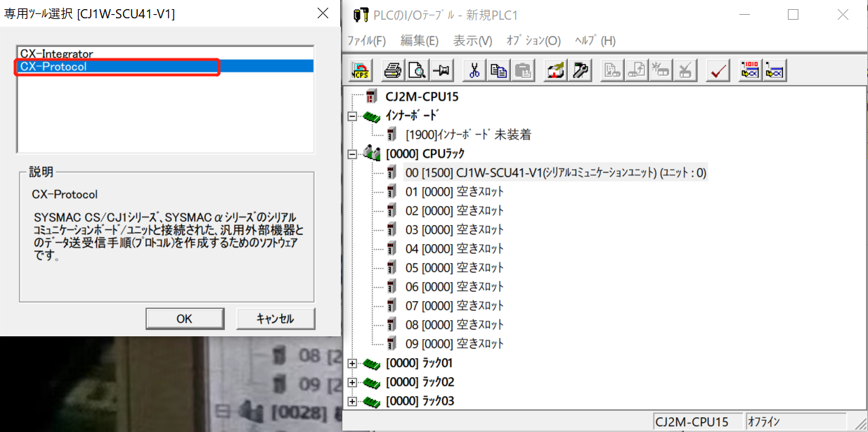Open the オプション(O) menu

[x=533, y=41]
